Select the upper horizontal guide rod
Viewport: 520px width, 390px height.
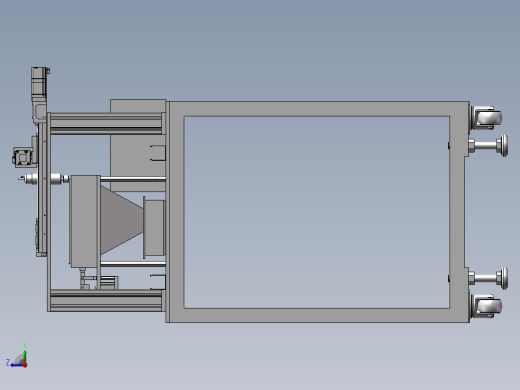[x=133, y=179]
